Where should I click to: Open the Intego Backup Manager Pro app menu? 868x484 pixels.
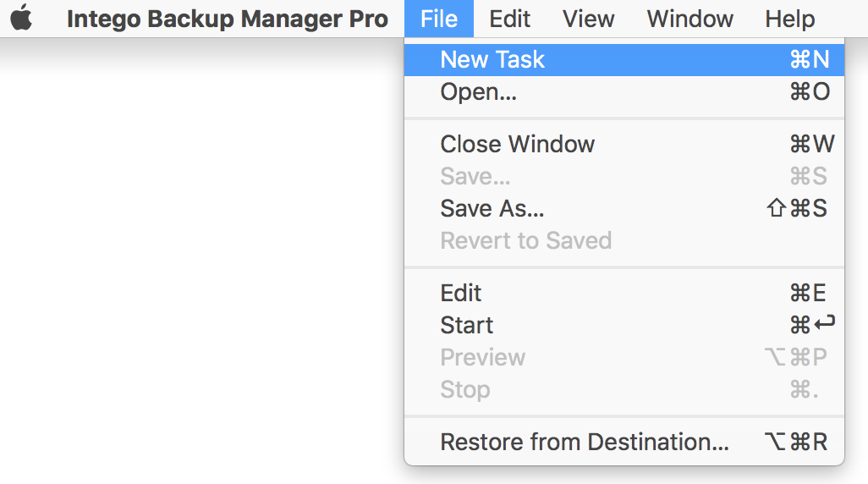(227, 19)
